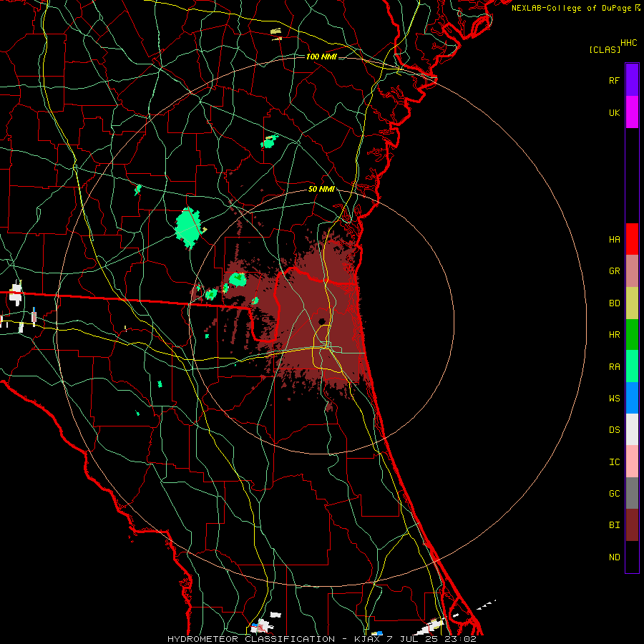This screenshot has width=644, height=644.
Task: Click the 50 NMI range ring label
Action: pyautogui.click(x=321, y=189)
